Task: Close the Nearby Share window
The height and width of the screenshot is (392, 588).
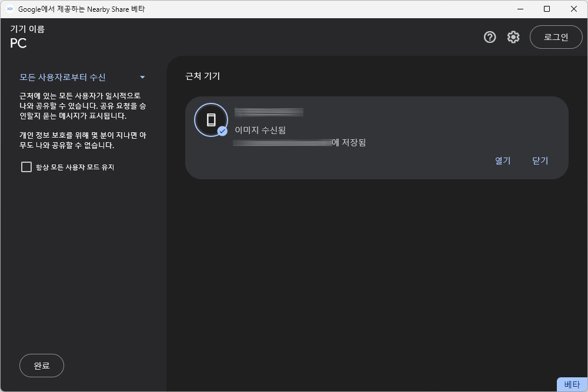Action: pos(574,9)
